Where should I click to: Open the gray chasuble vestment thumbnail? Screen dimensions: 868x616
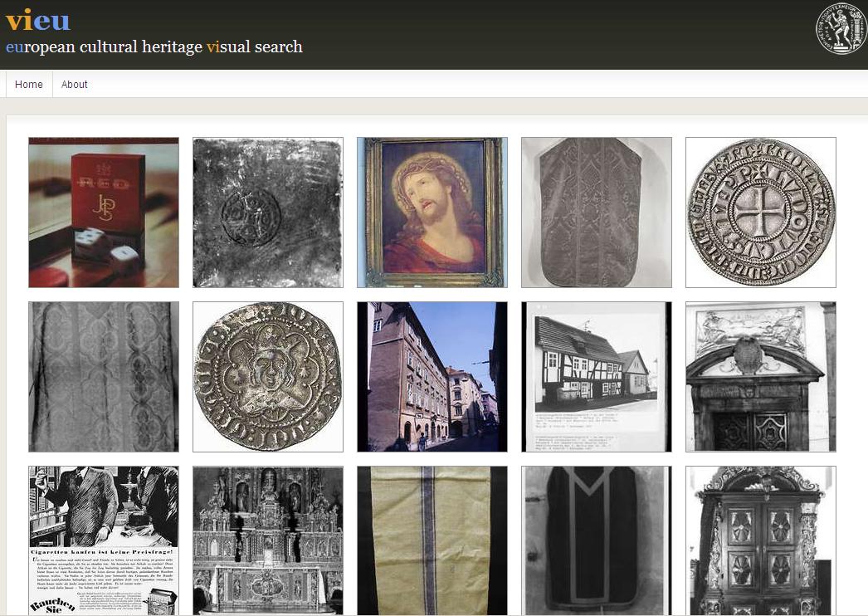tap(597, 213)
